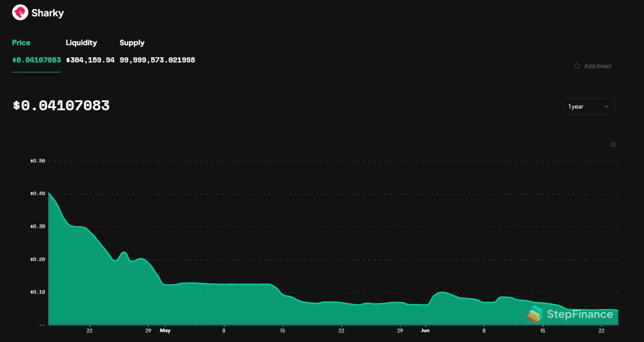This screenshot has height=342, width=644.
Task: Click the May label on the chart axis
Action: pos(165,330)
